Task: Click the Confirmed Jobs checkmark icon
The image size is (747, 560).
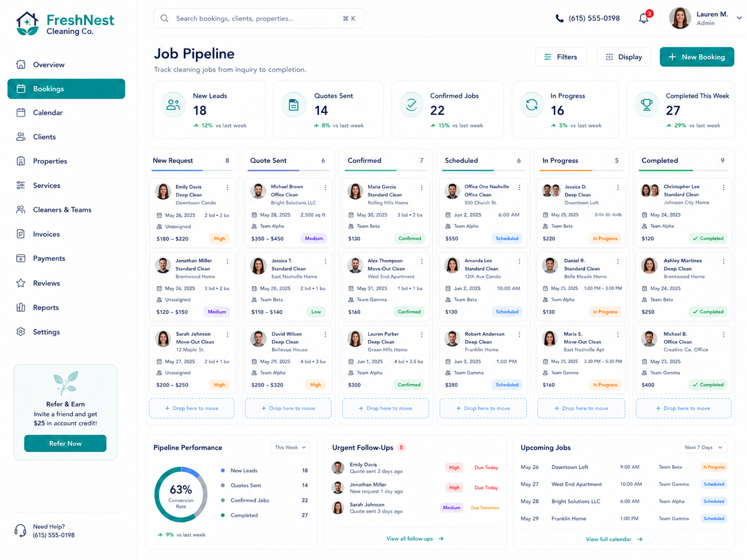Action: click(x=411, y=105)
